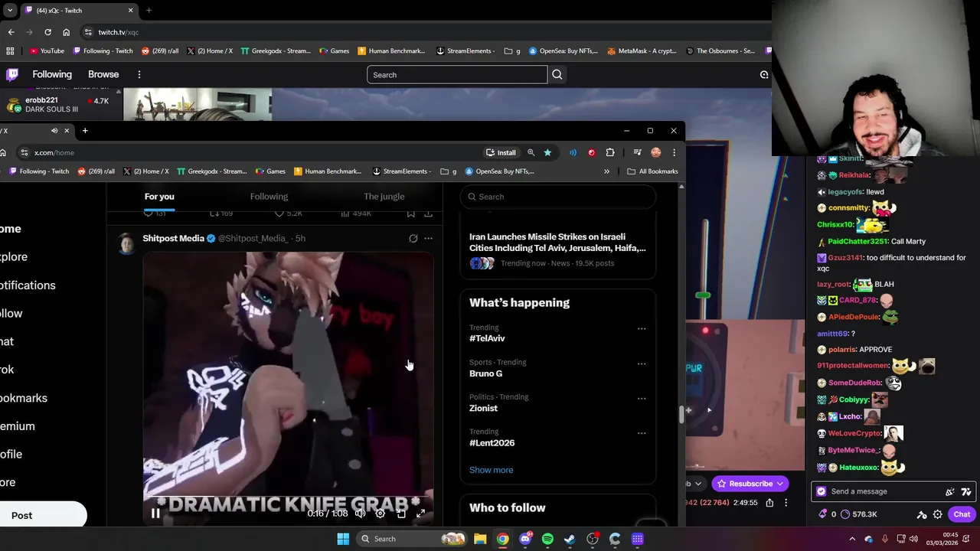Open chat settings gear icon

coord(937,514)
